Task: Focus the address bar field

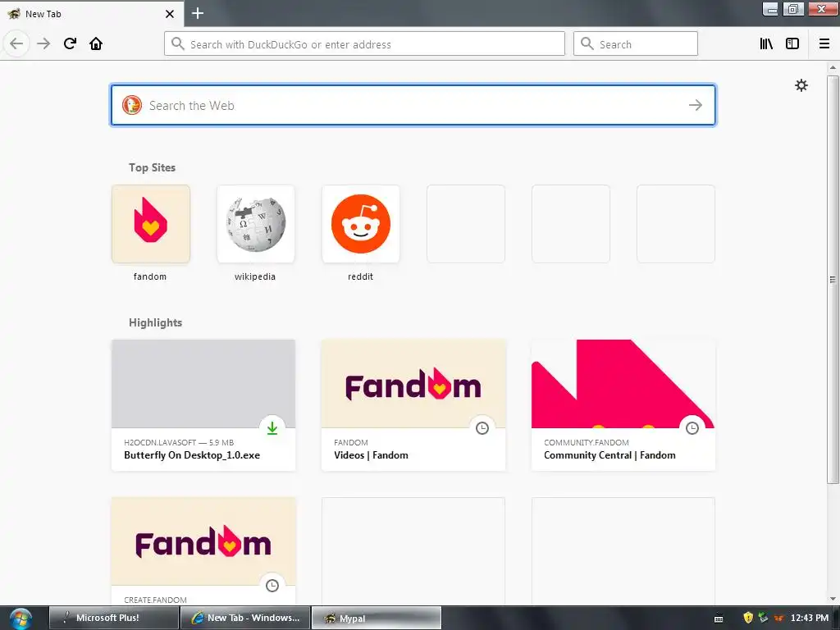Action: pyautogui.click(x=364, y=44)
